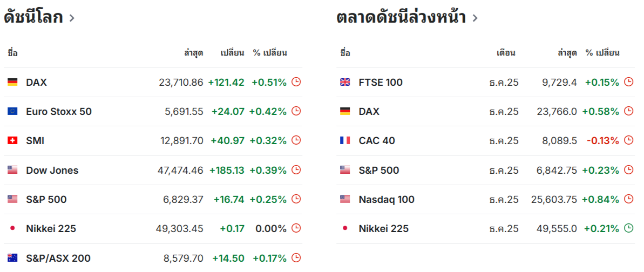Click the เดือน column header in futures table
The height and width of the screenshot is (272, 644).
(506, 53)
